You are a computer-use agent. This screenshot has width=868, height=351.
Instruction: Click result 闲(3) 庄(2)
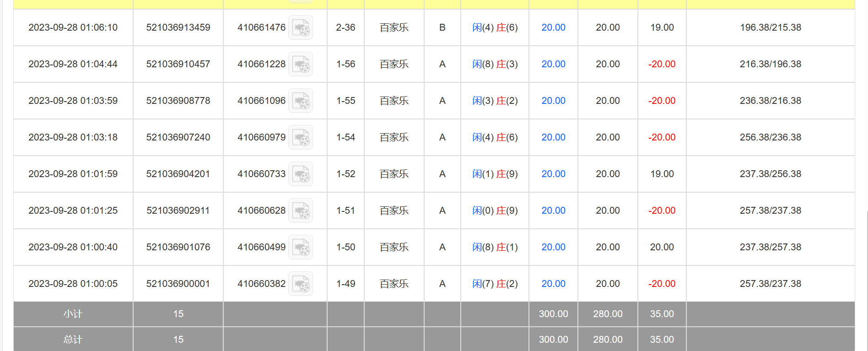click(x=495, y=101)
